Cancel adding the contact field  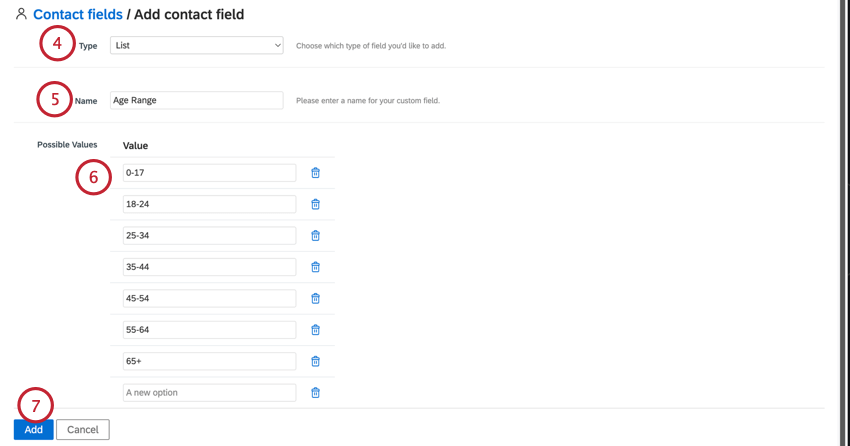point(83,430)
